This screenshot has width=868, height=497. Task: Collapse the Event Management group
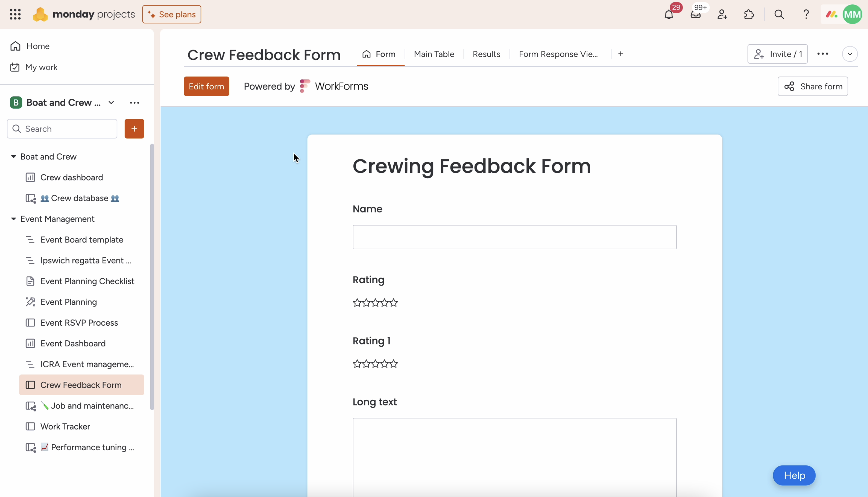pyautogui.click(x=13, y=219)
